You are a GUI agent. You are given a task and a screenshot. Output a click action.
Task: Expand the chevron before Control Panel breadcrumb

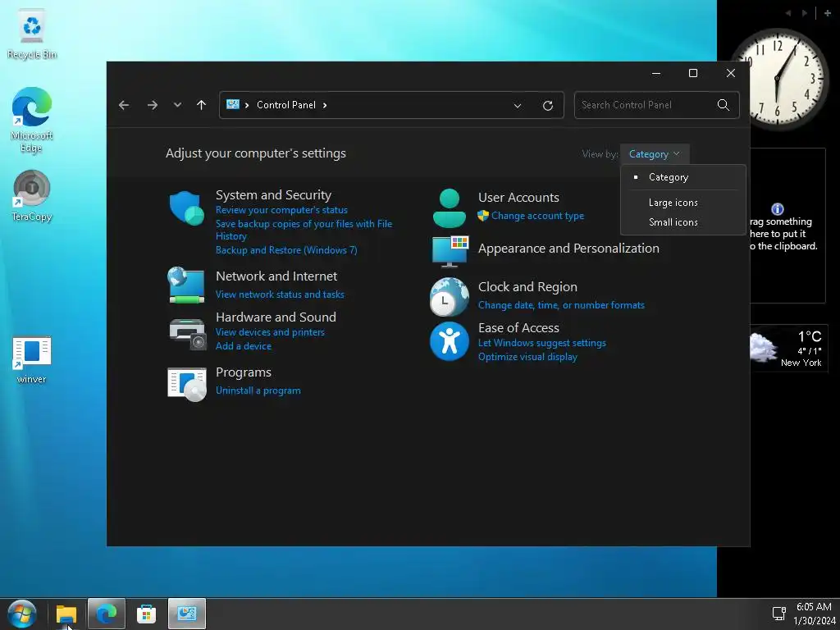(247, 105)
